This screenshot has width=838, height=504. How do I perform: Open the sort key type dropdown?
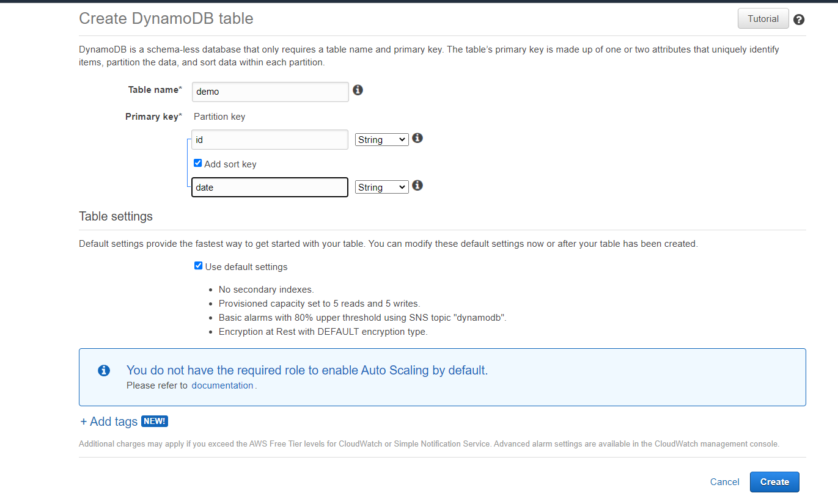click(381, 188)
